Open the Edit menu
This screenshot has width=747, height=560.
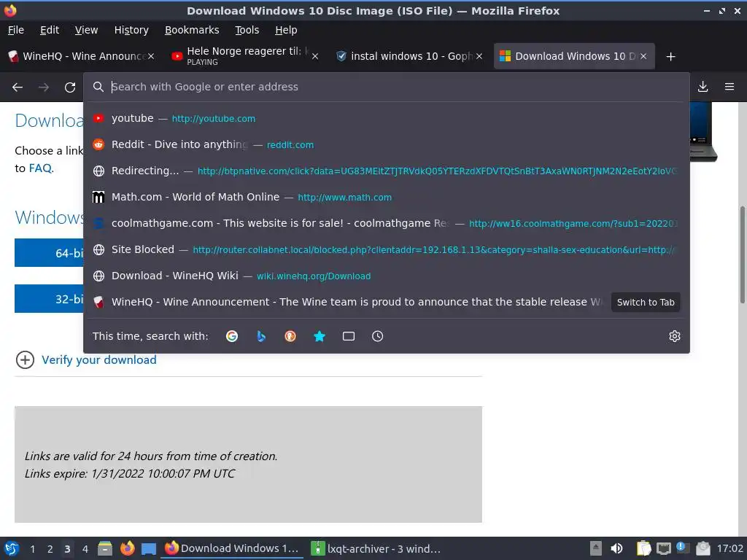coord(50,30)
